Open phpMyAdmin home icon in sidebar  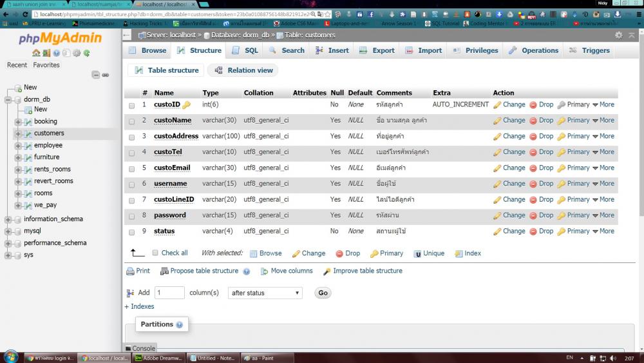[x=36, y=53]
